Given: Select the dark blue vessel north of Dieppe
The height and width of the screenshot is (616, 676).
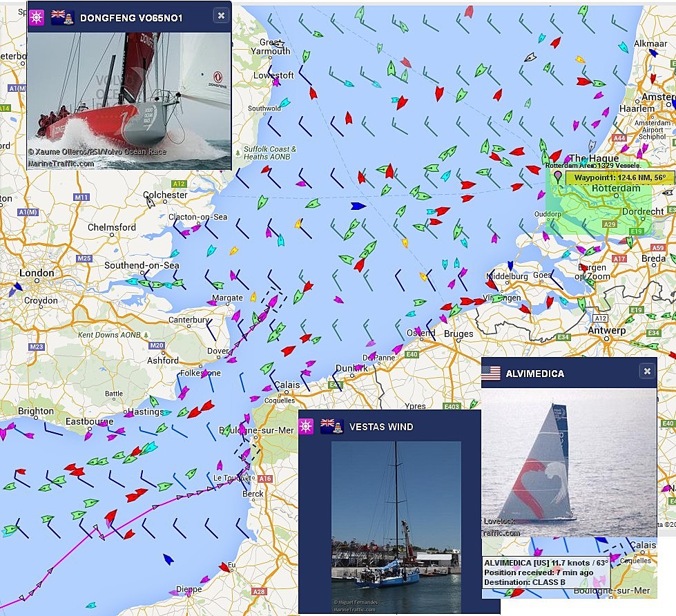Looking at the screenshot, I should tap(168, 559).
